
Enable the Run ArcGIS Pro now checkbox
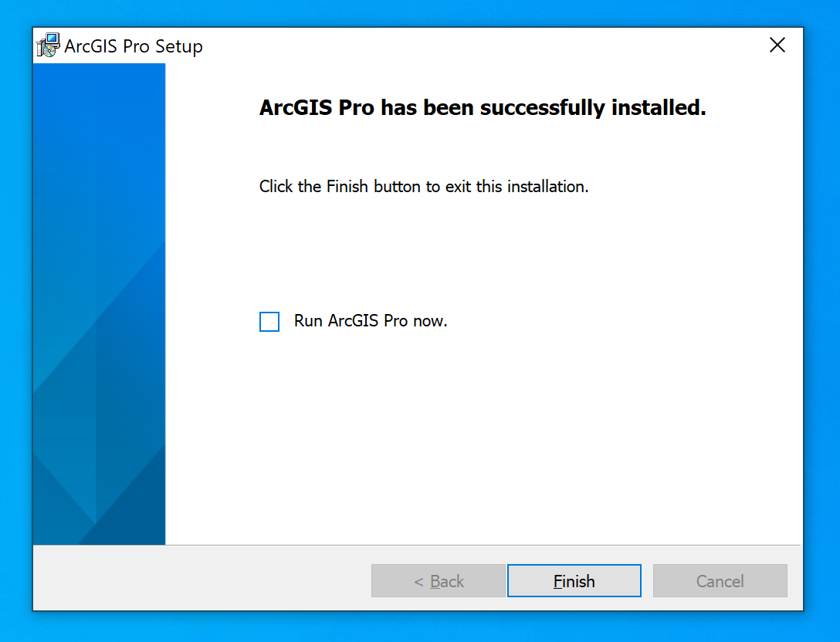coord(269,322)
